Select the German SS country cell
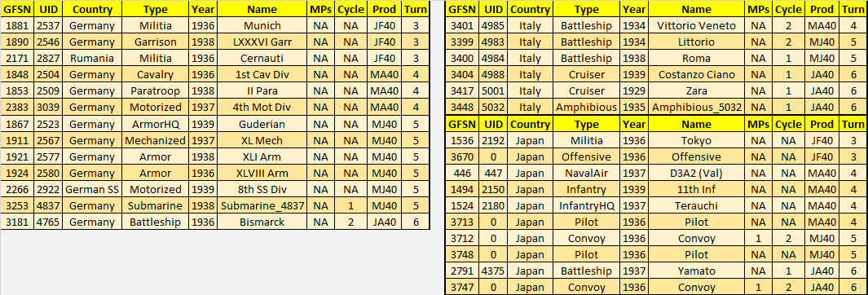Screen dimensions: 868x295 pyautogui.click(x=92, y=189)
